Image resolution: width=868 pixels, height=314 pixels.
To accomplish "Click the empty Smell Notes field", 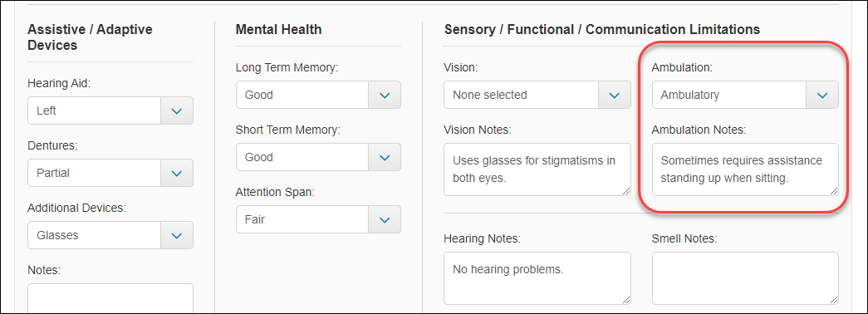I will [x=745, y=278].
